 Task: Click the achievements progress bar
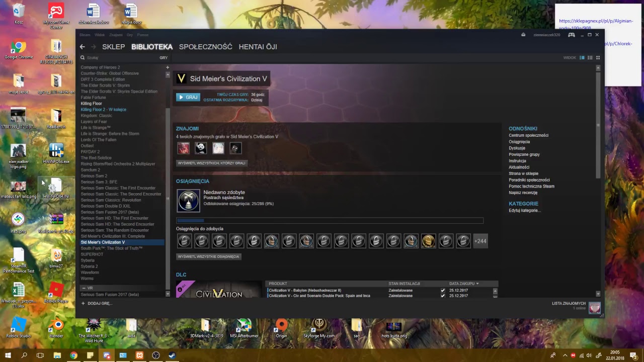point(330,220)
